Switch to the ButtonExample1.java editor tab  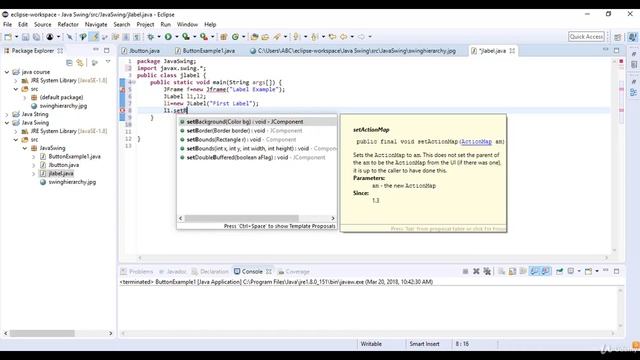pos(209,51)
